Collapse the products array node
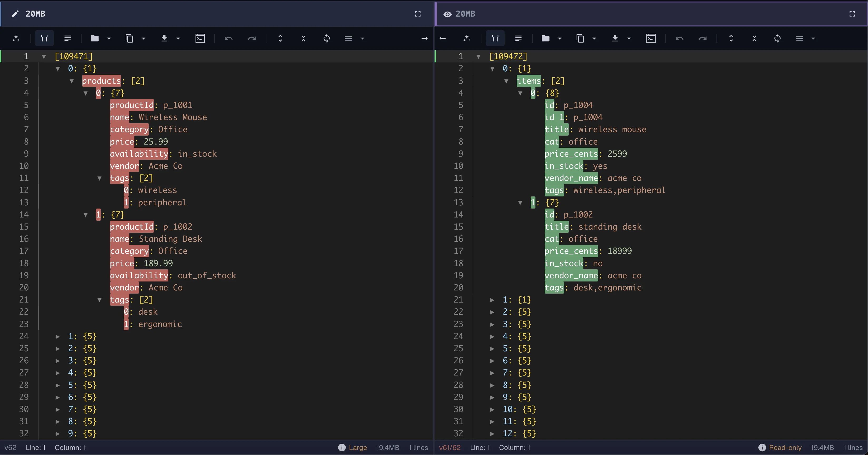 coord(71,81)
